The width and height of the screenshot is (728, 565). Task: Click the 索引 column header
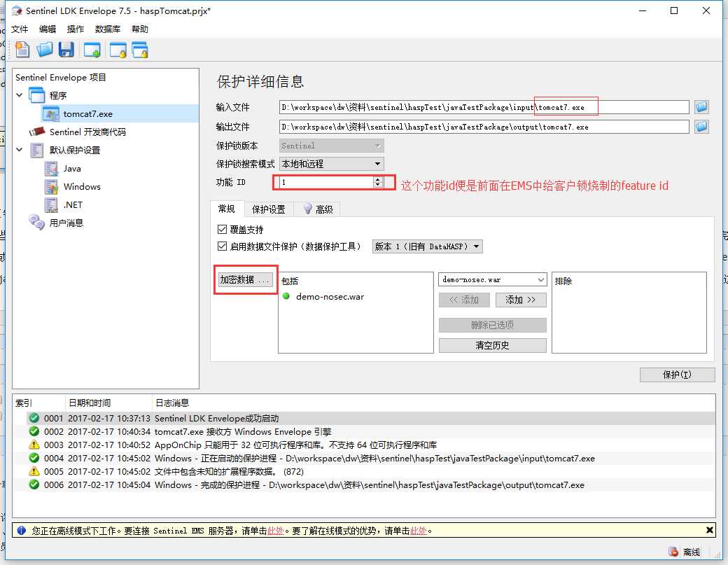pyautogui.click(x=23, y=403)
